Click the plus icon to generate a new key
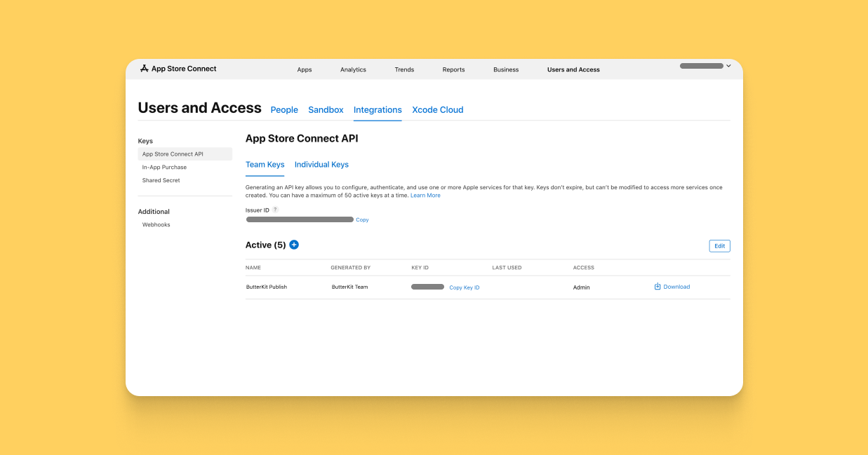 [x=294, y=245]
